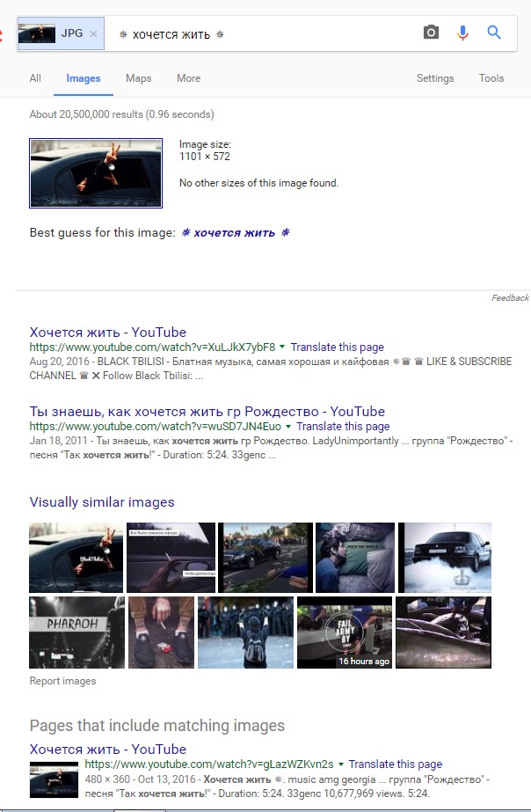Open the Visually similar images link
Viewport: 531px width, 812px height.
pos(102,501)
